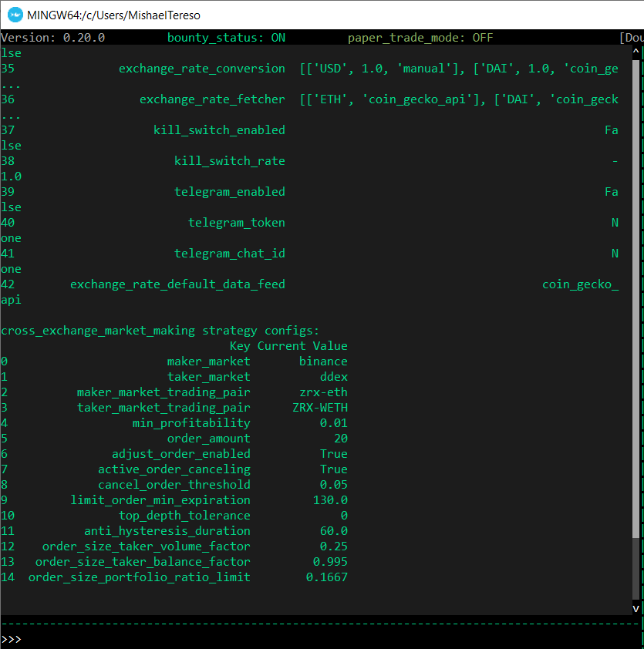Select the taker_market value ddex
This screenshot has height=649, width=644.
(x=335, y=376)
